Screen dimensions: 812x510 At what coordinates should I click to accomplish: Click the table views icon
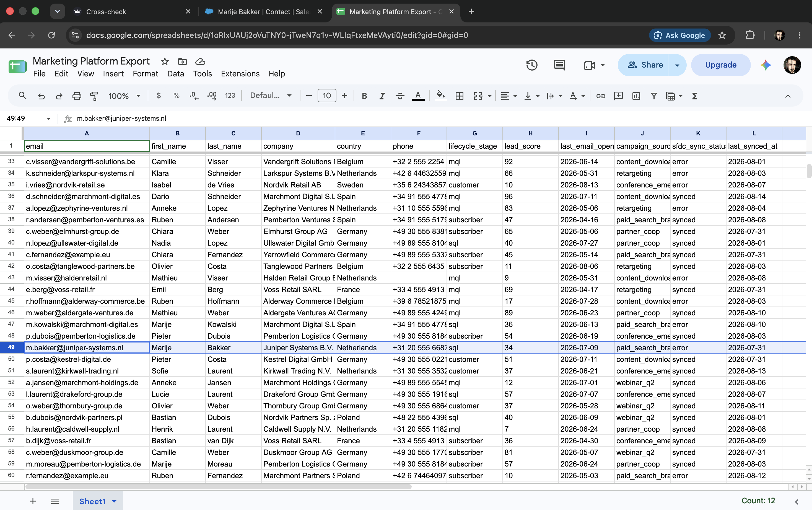(x=670, y=96)
